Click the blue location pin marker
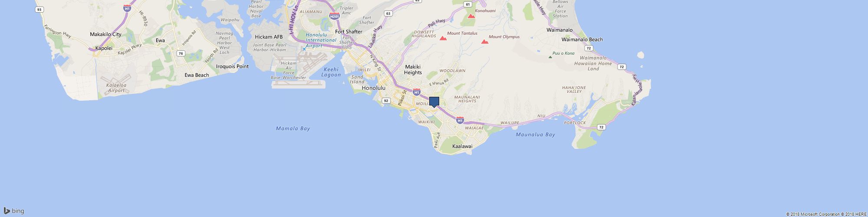 (434, 102)
